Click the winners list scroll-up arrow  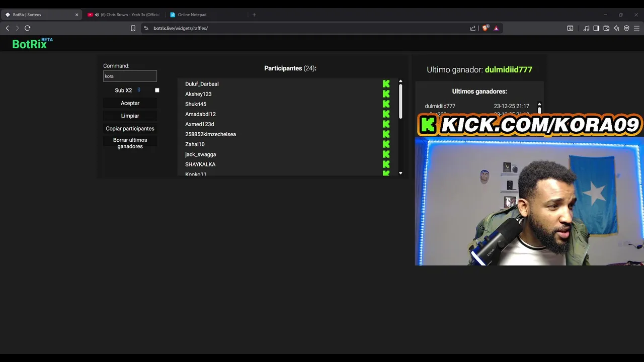[x=539, y=105]
